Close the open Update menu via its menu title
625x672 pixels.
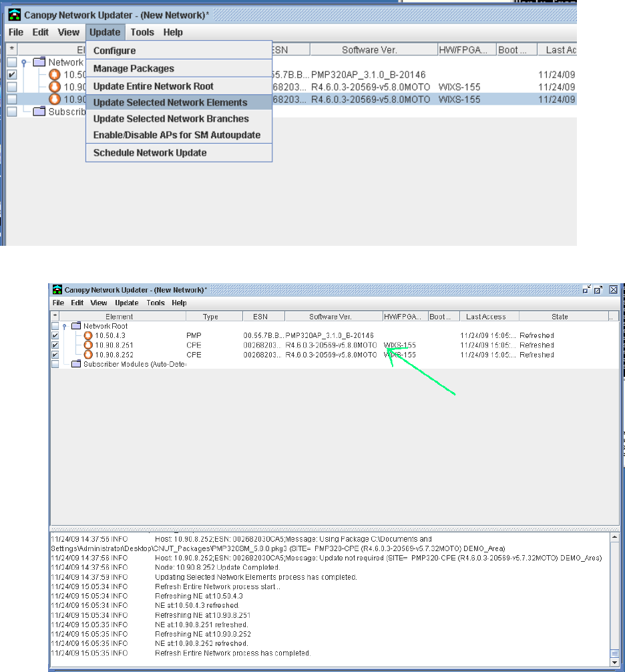[x=105, y=32]
